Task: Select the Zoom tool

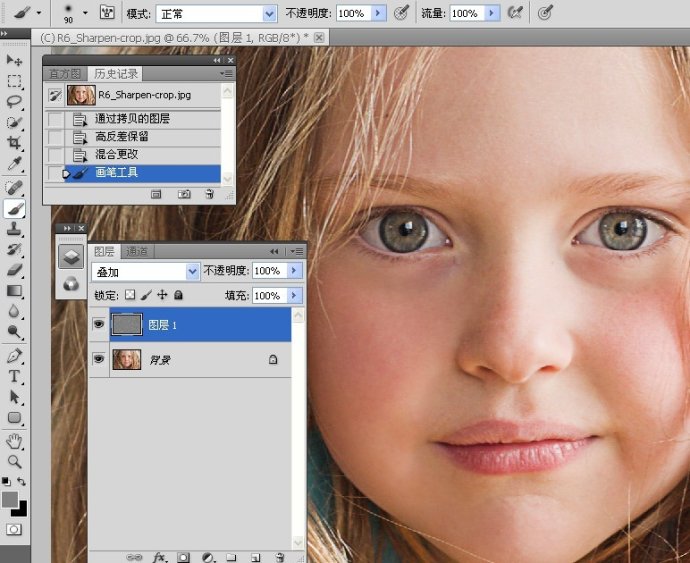Action: click(14, 461)
